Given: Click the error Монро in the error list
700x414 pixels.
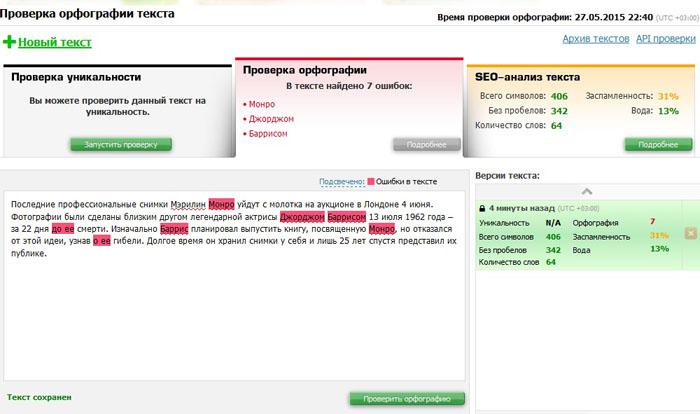Looking at the screenshot, I should pos(262,104).
